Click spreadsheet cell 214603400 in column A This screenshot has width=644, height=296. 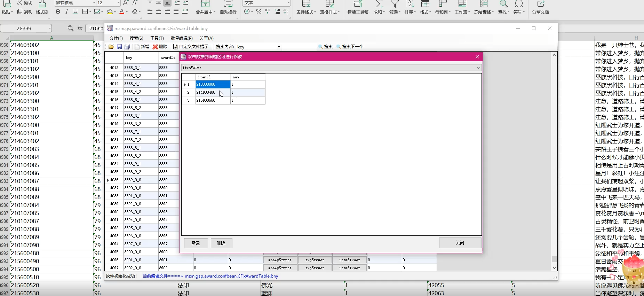point(51,125)
